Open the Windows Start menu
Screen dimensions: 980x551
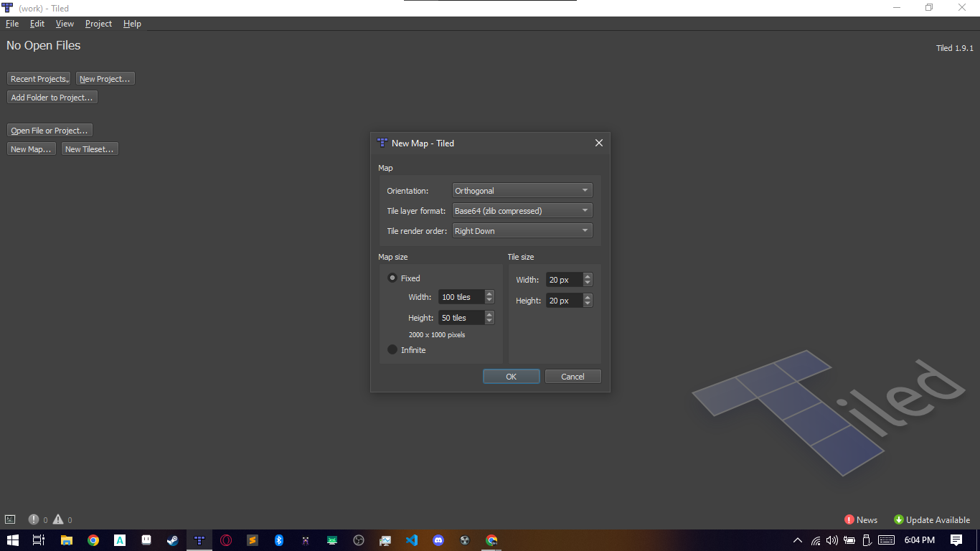13,540
